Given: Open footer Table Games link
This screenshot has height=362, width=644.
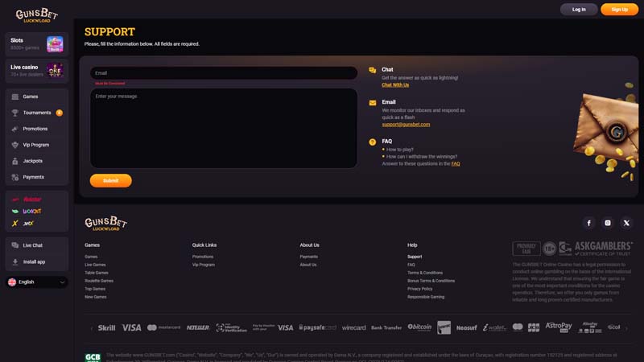Looking at the screenshot, I should point(97,273).
